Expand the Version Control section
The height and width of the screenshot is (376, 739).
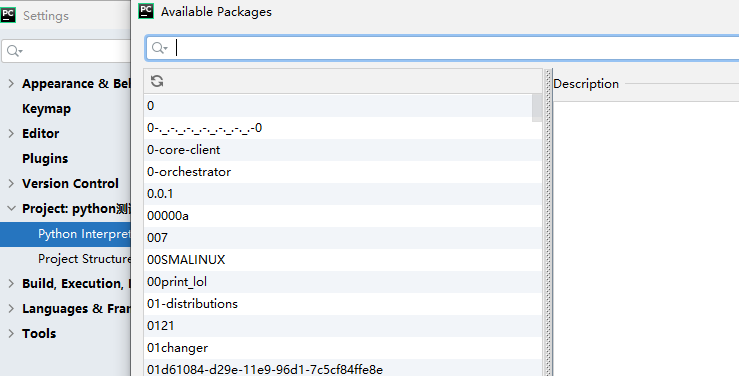11,183
